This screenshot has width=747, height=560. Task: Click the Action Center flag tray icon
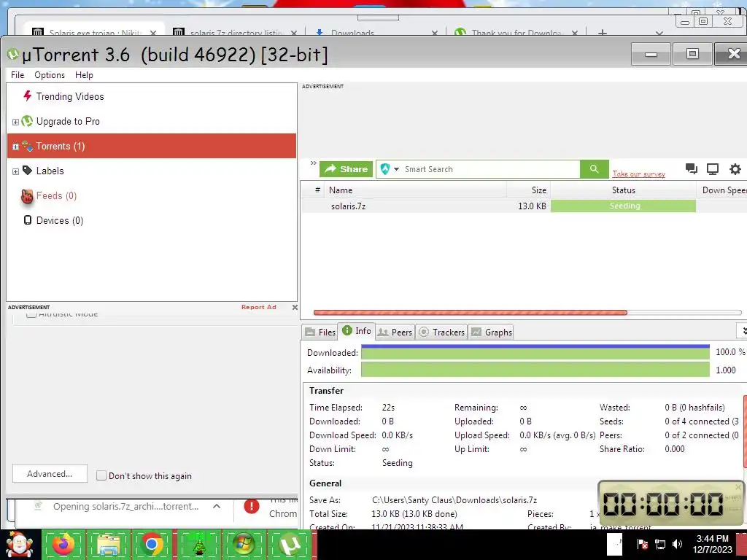(x=642, y=544)
